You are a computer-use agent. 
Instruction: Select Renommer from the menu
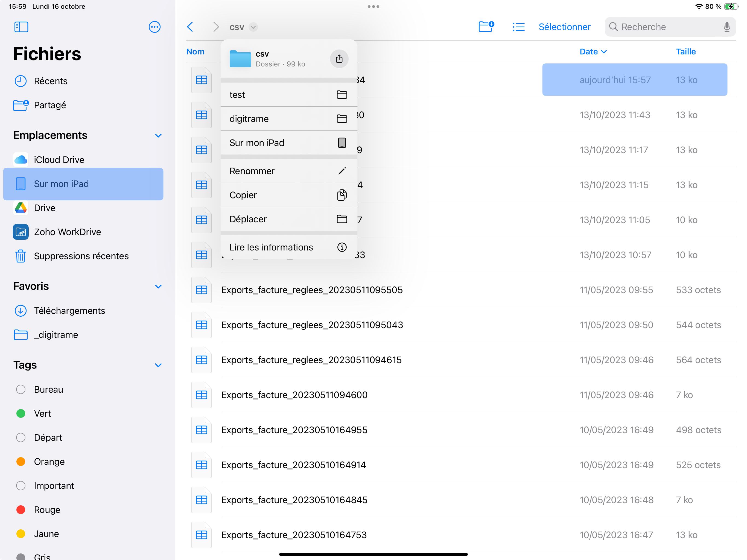point(289,171)
